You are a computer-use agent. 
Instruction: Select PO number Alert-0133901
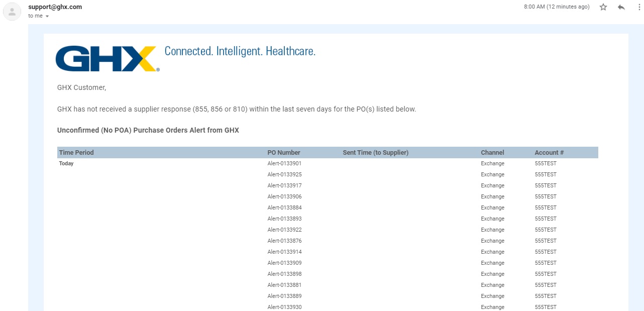point(284,164)
